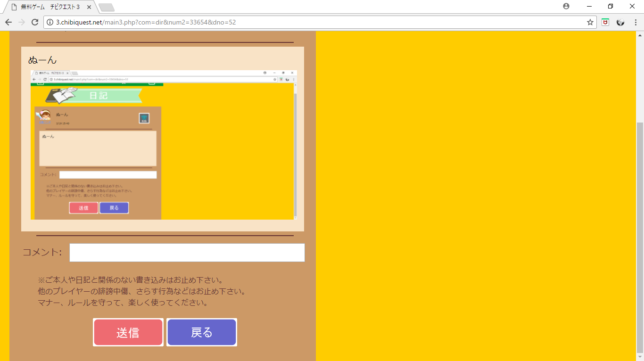Click the browser back arrow
Viewport: 644px width, 361px height.
[8, 22]
